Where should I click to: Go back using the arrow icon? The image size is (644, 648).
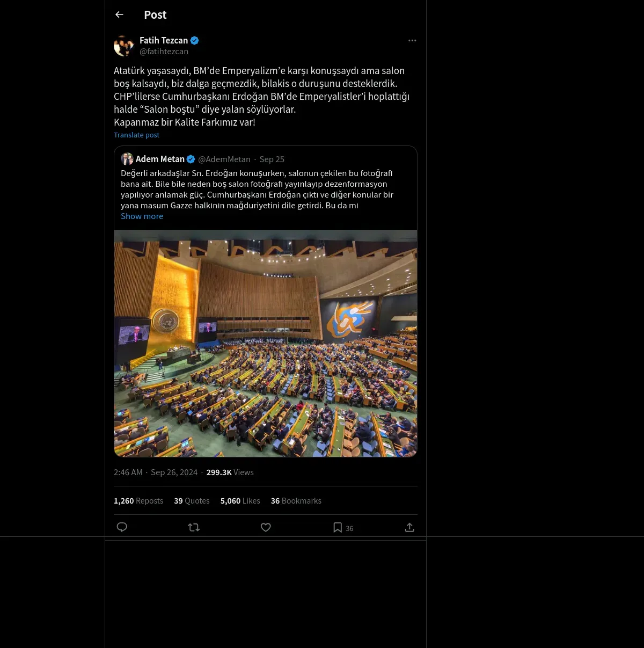(x=119, y=14)
